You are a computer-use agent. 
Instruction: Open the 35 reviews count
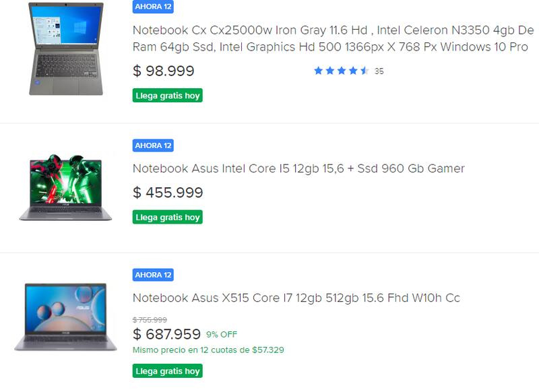[x=379, y=71]
